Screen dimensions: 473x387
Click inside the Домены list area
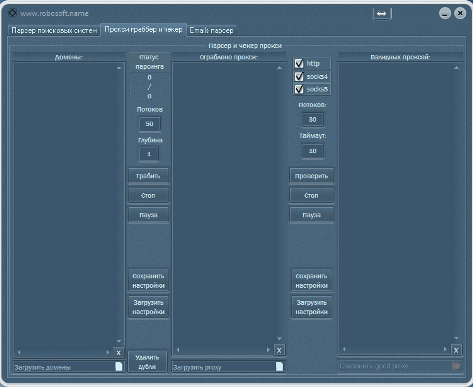click(64, 205)
